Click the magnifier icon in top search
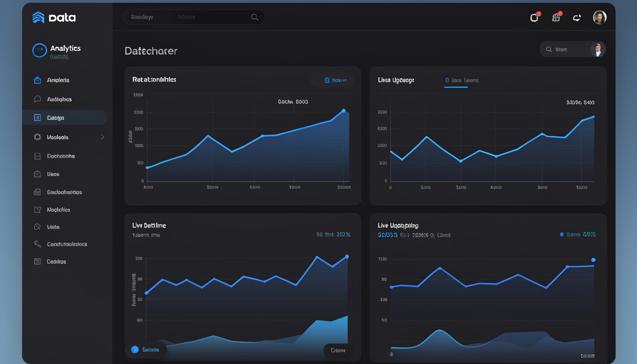 pyautogui.click(x=255, y=17)
